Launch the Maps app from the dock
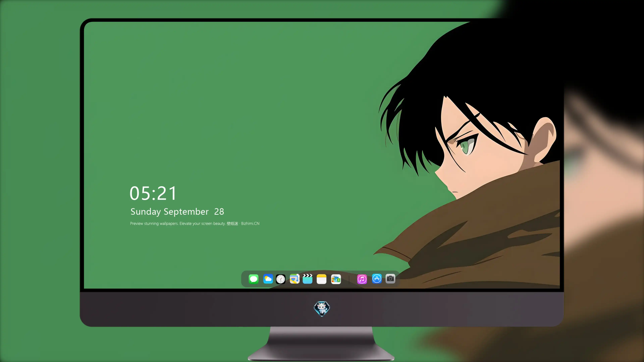Image resolution: width=644 pixels, height=362 pixels. [x=294, y=279]
